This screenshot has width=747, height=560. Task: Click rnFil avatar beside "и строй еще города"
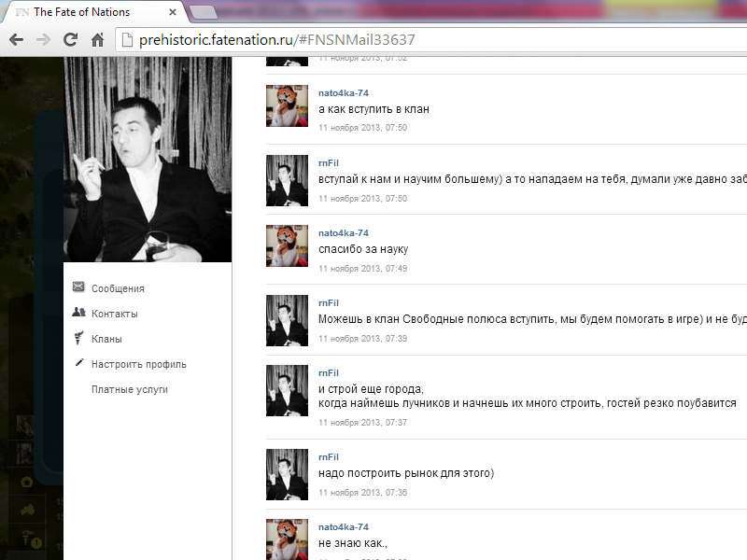point(288,390)
